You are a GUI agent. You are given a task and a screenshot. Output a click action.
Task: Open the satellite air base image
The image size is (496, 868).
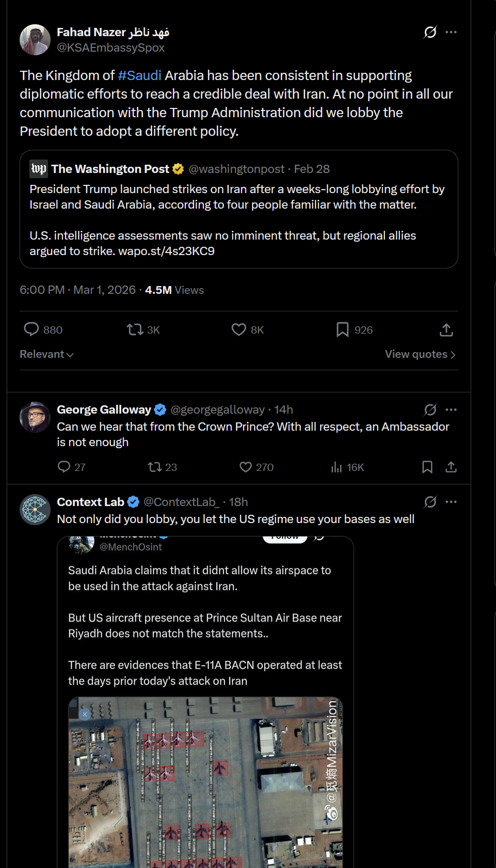(x=205, y=782)
